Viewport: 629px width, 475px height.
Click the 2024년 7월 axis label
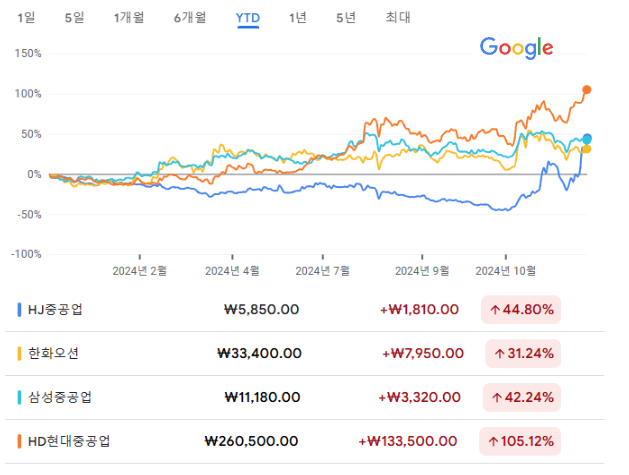323,271
